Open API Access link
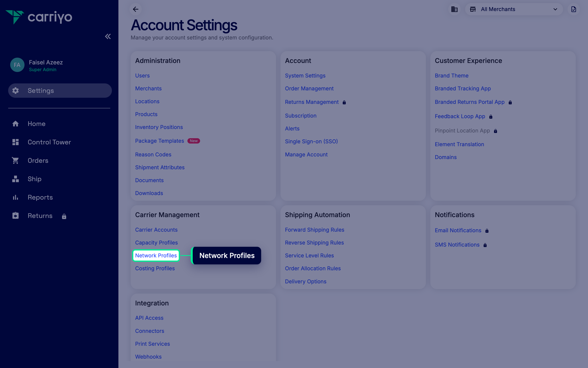The width and height of the screenshot is (588, 368). point(149,318)
